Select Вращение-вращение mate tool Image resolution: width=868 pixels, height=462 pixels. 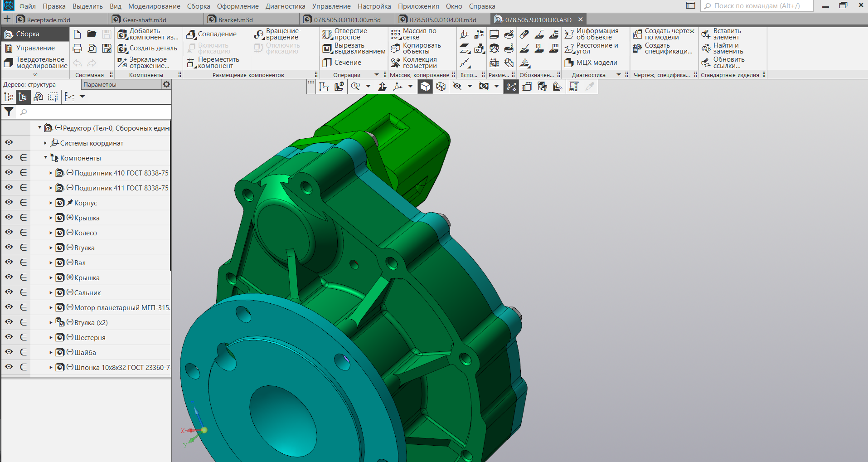277,34
